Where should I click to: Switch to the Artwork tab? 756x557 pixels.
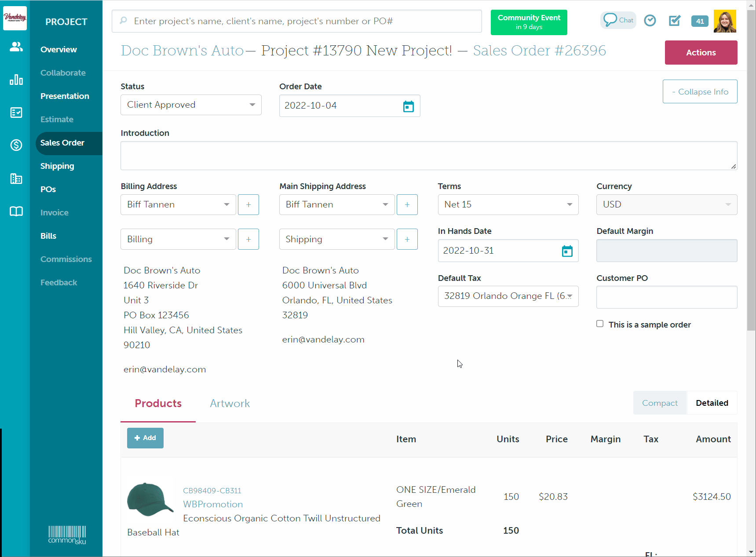coord(230,404)
